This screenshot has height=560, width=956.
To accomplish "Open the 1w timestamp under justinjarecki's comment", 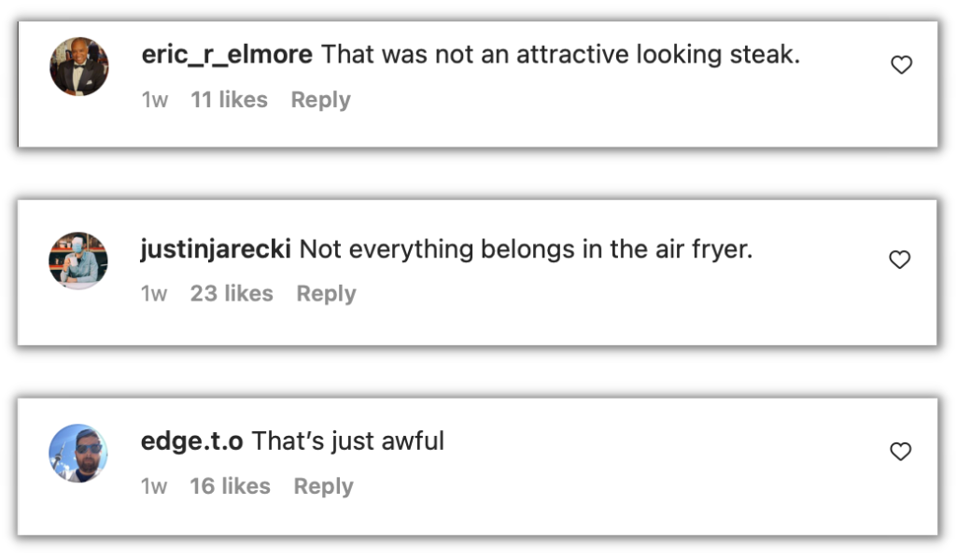I will (154, 294).
